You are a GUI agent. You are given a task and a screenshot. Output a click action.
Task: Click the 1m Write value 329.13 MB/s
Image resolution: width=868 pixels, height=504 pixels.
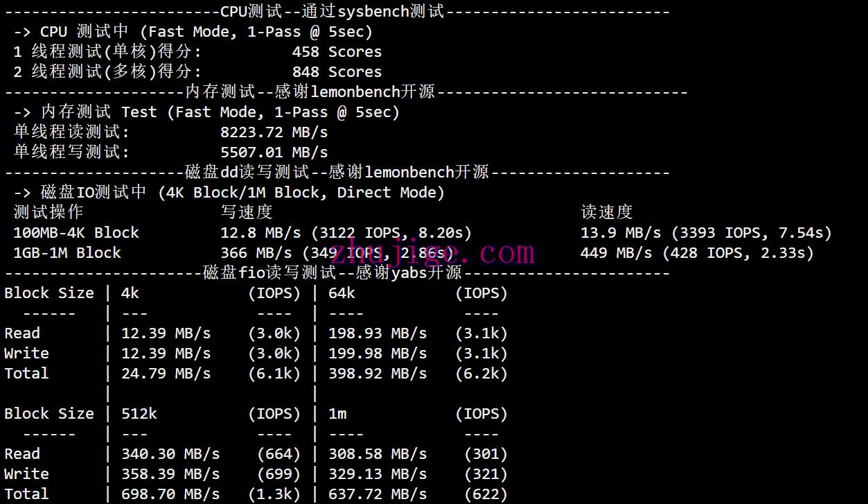point(377,474)
